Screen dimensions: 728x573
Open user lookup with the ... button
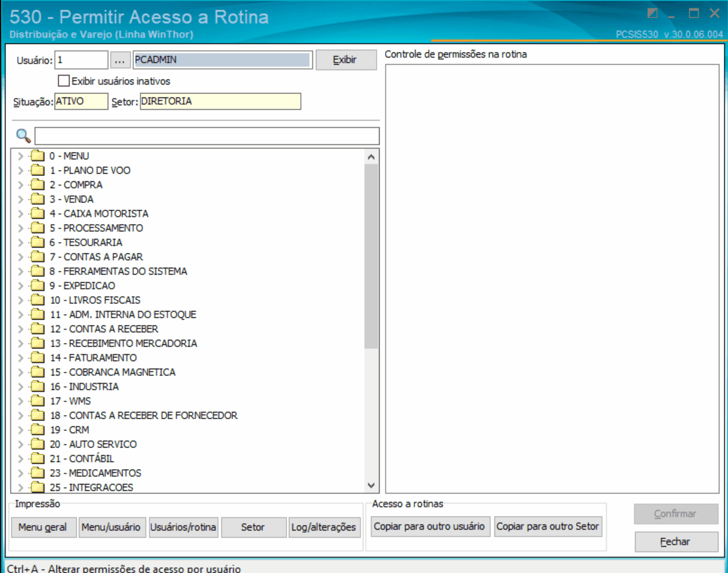click(x=120, y=60)
